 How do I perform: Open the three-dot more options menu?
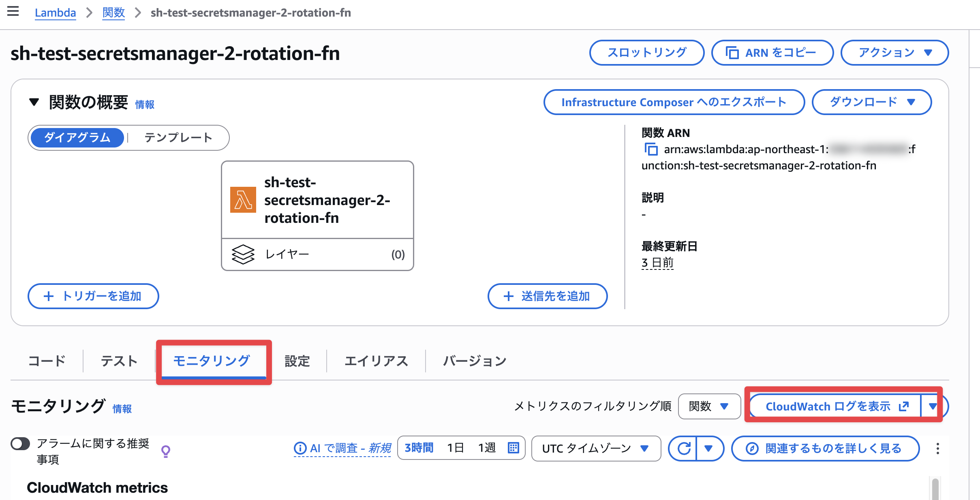937,448
